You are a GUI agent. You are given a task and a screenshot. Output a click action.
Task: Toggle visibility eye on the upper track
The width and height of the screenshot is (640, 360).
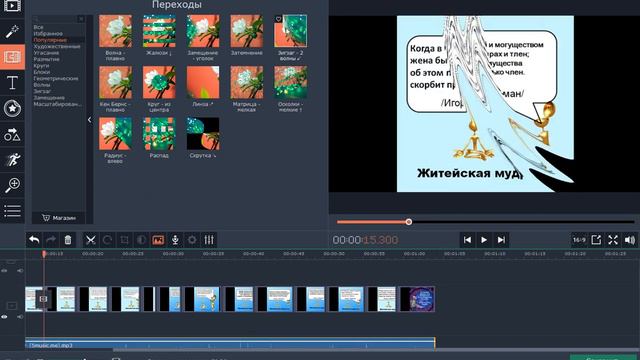4,271
